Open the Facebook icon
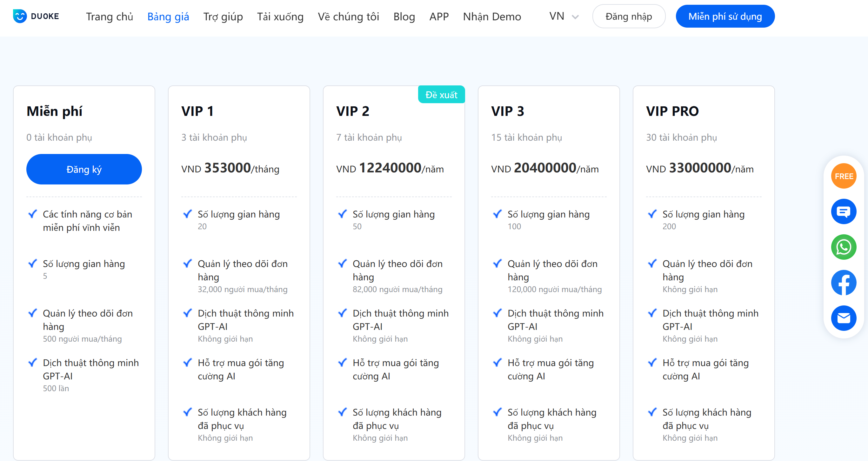868x461 pixels. tap(844, 283)
